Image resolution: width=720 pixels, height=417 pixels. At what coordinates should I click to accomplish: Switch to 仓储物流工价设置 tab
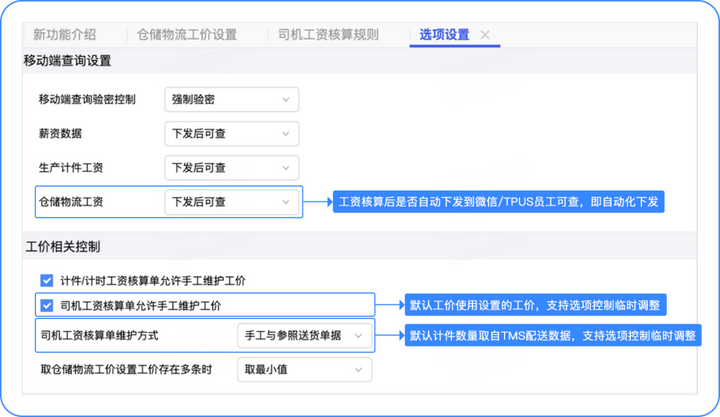(x=187, y=34)
